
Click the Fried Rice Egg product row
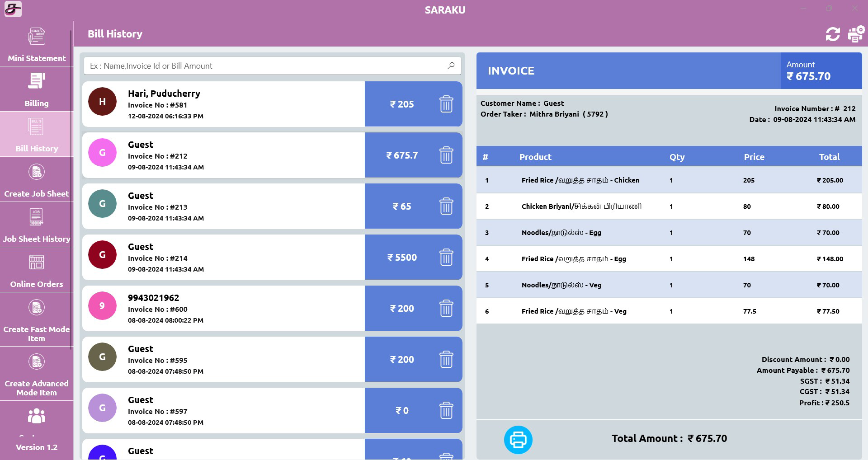669,259
